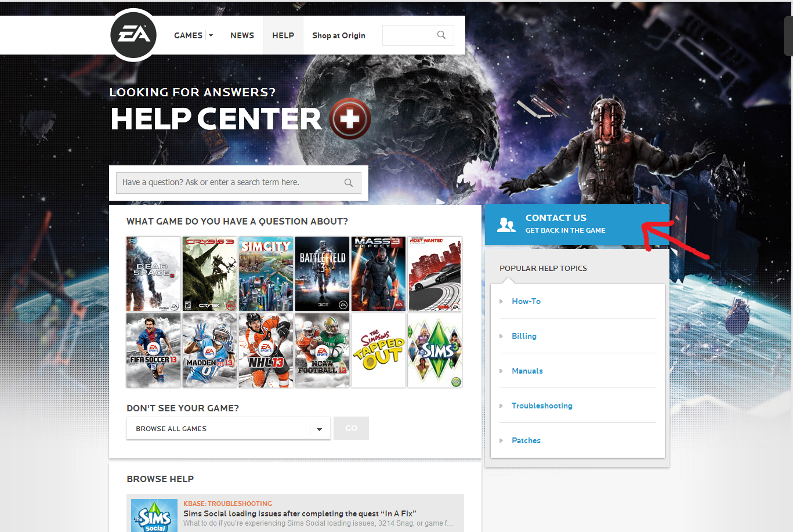Viewport: 793px width, 532px height.
Task: Choose the Crysis 3 game cover
Action: tap(209, 274)
